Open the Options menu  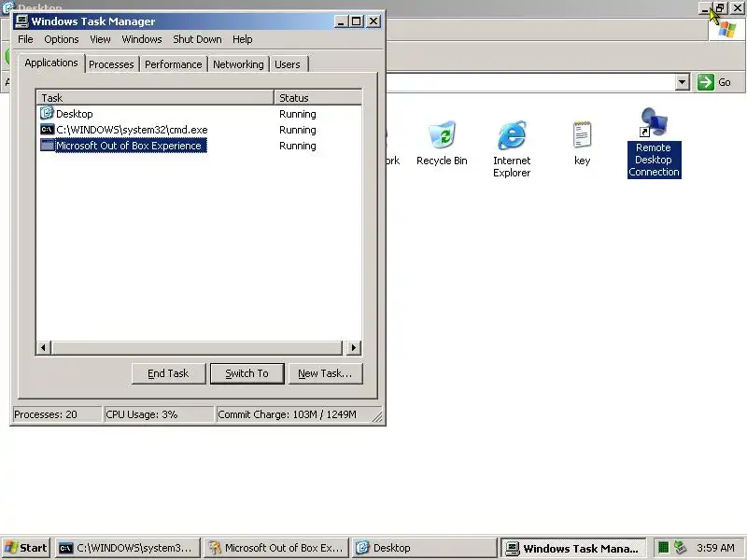pyautogui.click(x=62, y=39)
